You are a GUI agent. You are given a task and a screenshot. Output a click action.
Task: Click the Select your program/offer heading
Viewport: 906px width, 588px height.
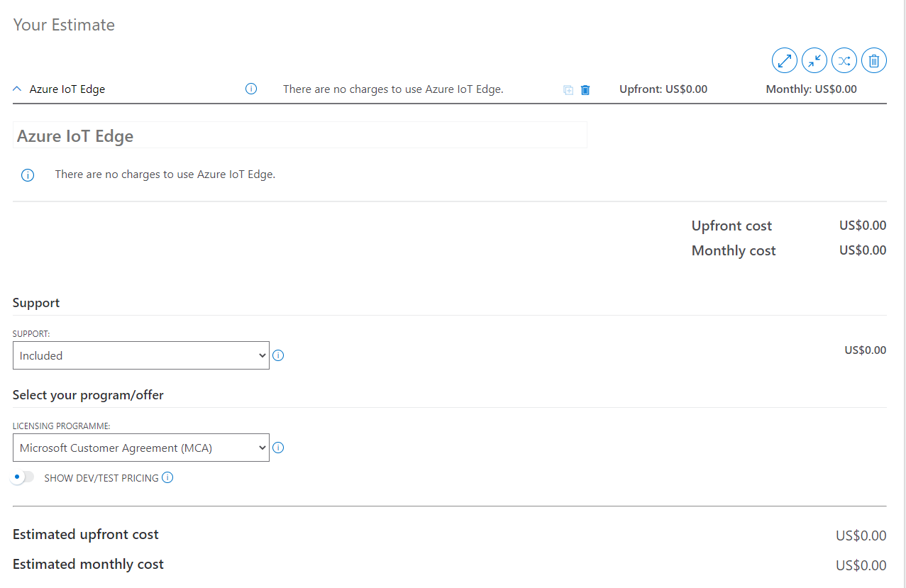88,395
